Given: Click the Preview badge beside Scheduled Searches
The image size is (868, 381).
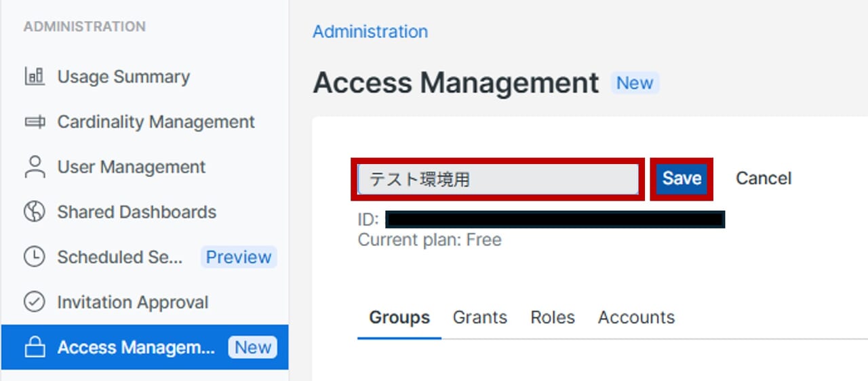Looking at the screenshot, I should point(238,258).
